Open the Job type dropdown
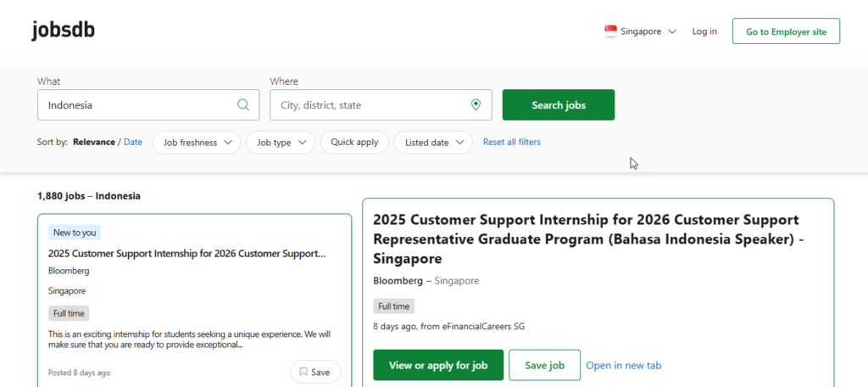 pos(281,143)
